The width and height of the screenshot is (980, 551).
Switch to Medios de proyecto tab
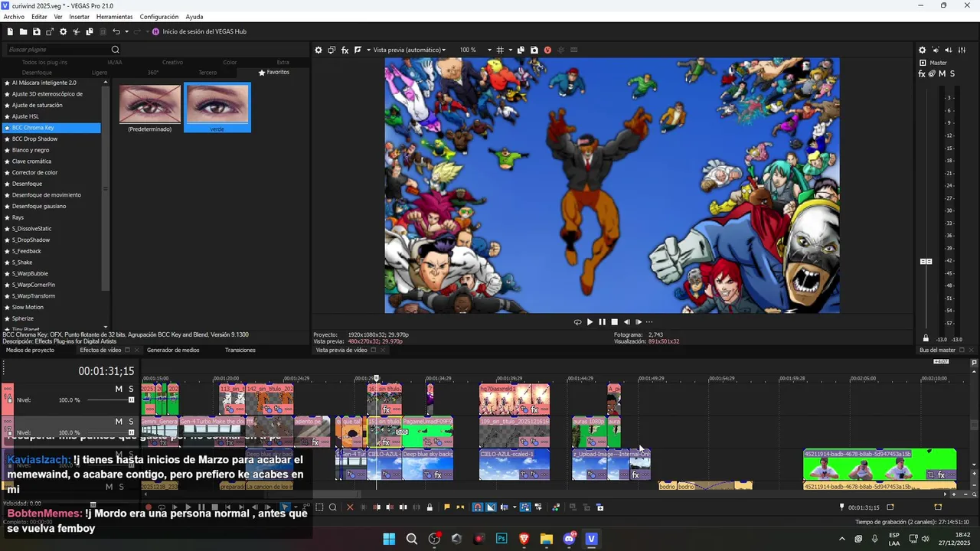tap(30, 350)
